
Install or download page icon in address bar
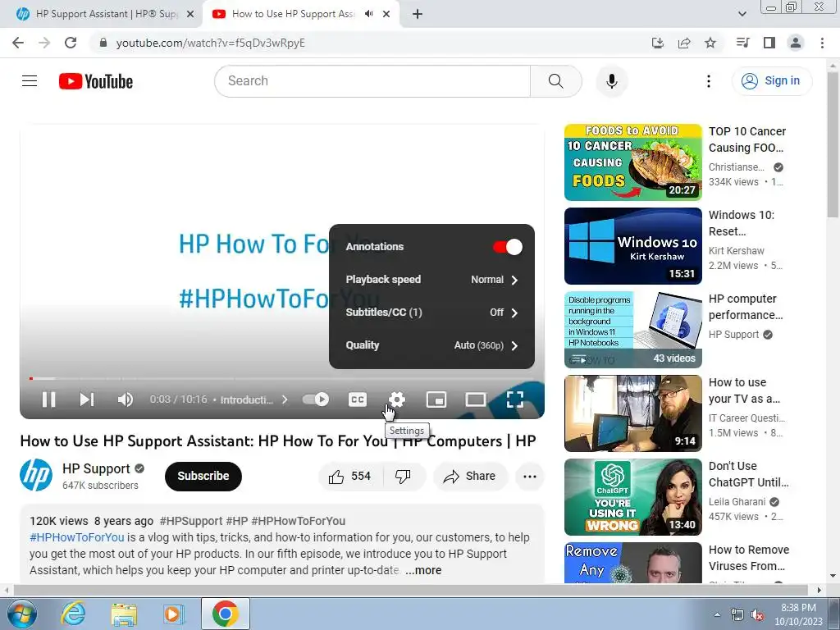click(x=657, y=43)
